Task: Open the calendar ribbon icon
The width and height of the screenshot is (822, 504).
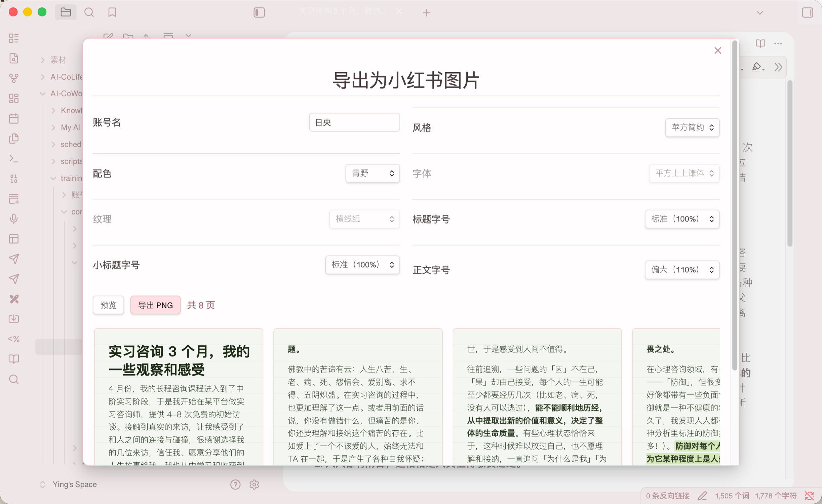Action: [x=14, y=118]
